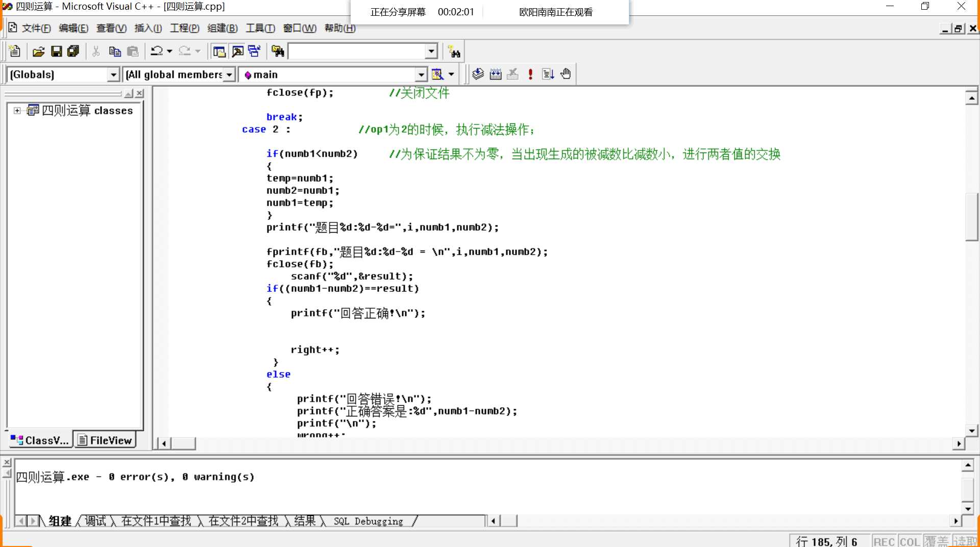Image resolution: width=980 pixels, height=547 pixels.
Task: Click the Find in Files icon
Action: click(x=278, y=52)
